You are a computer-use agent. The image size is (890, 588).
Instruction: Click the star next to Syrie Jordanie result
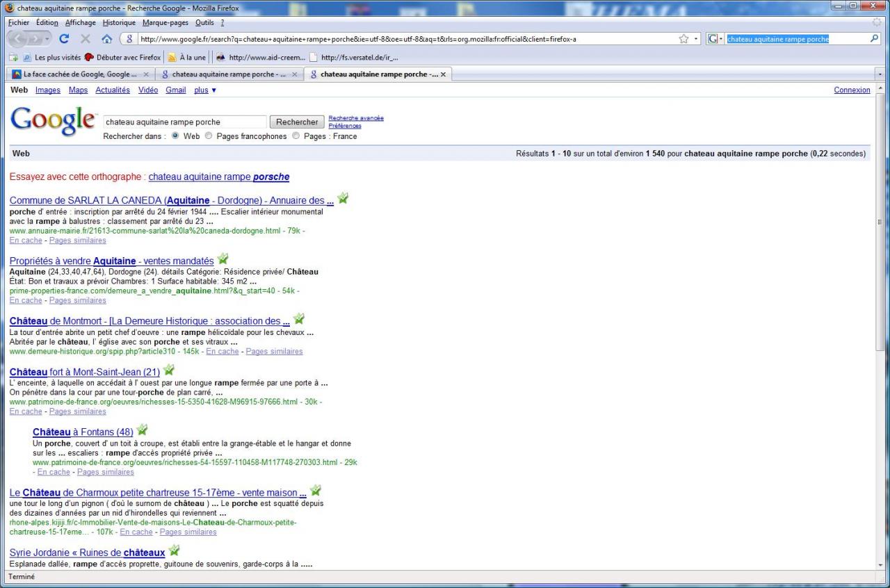(174, 550)
